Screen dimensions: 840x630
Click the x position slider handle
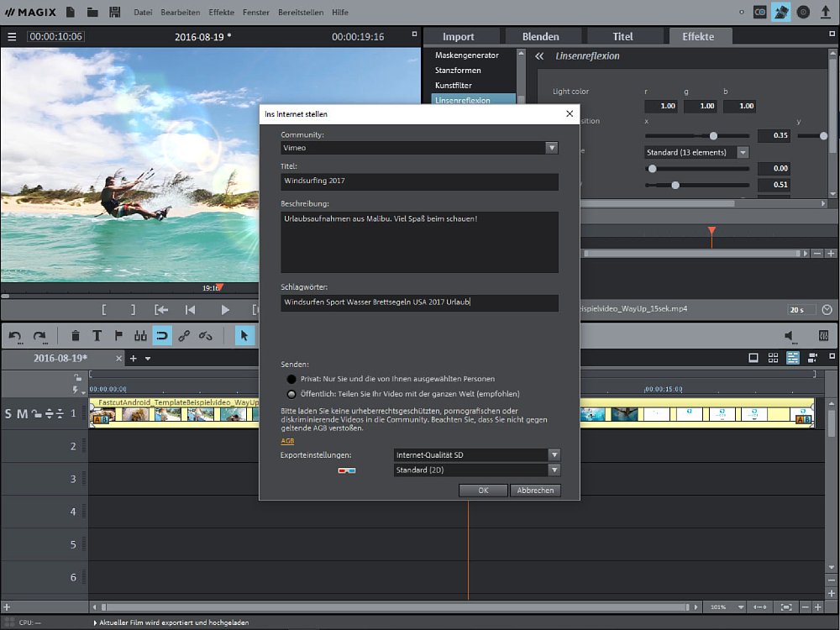[x=713, y=135]
